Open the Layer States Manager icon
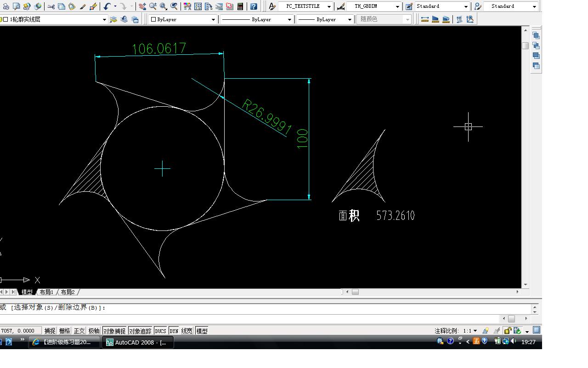The height and width of the screenshot is (368, 588). pyautogui.click(x=135, y=19)
